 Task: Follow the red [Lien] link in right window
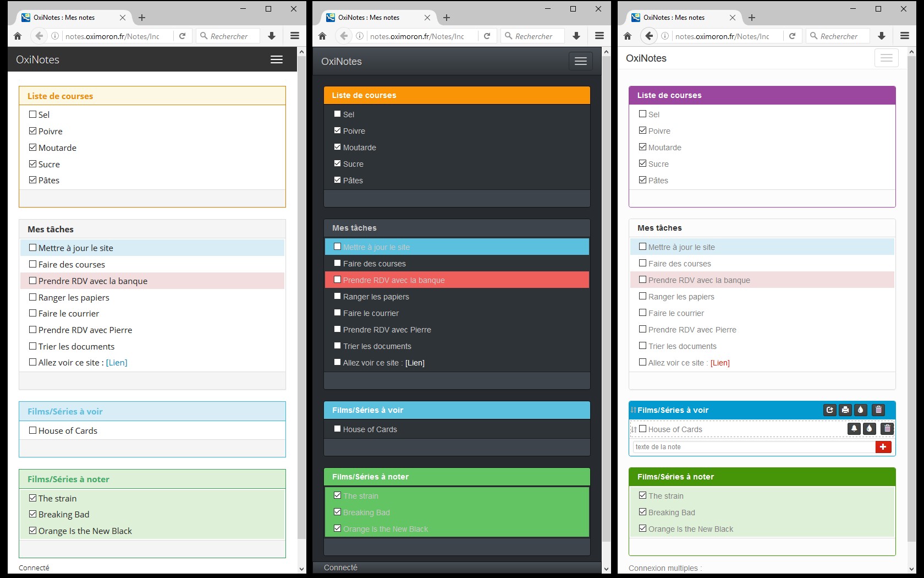[720, 363]
